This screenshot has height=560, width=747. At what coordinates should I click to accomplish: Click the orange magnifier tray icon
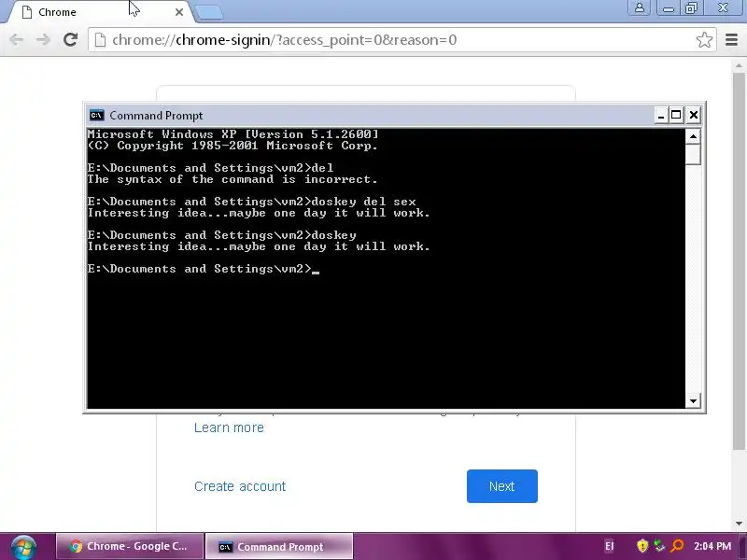tap(676, 546)
